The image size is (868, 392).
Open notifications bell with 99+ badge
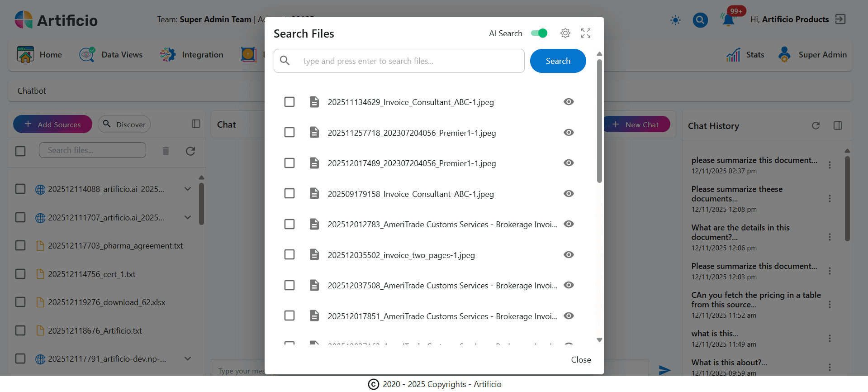728,20
